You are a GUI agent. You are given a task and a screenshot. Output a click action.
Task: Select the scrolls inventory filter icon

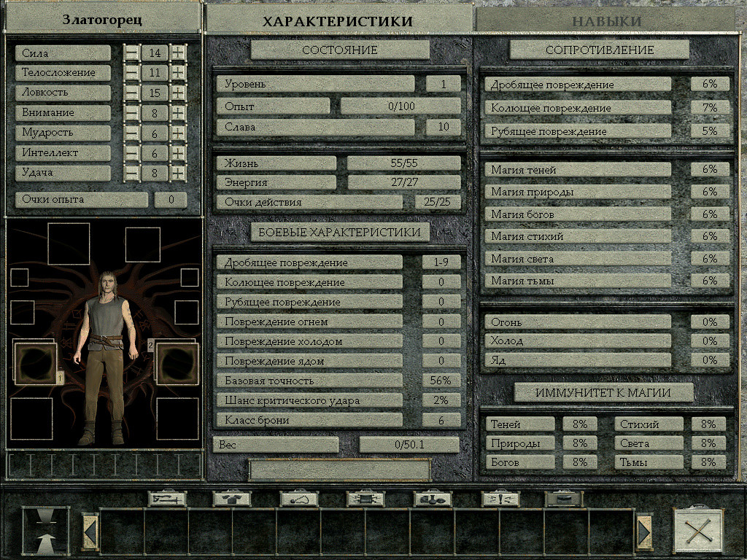tap(365, 499)
